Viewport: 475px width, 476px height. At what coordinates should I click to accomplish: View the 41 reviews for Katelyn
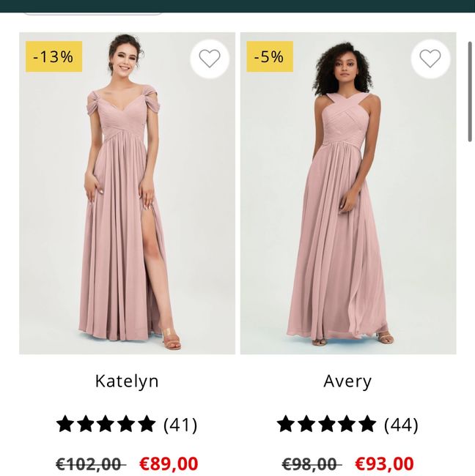pos(180,425)
